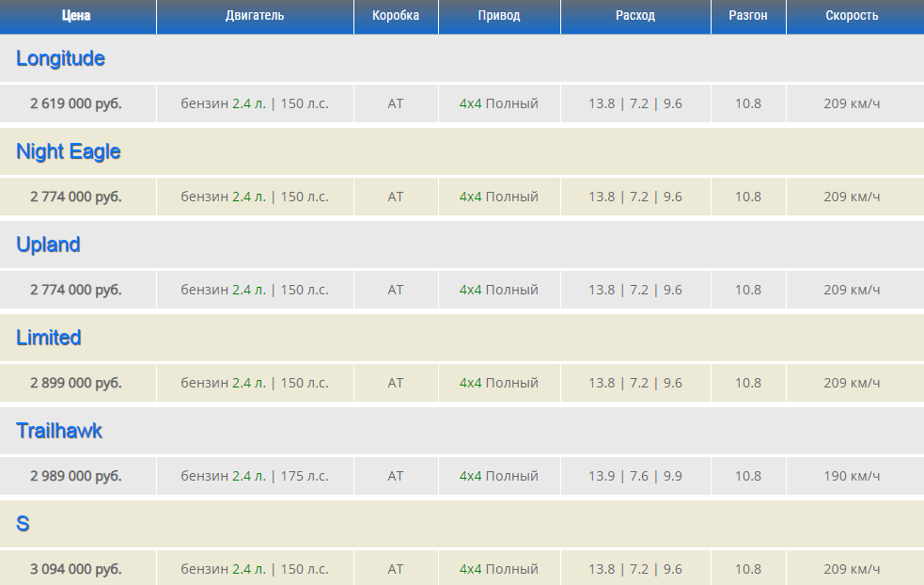Open the Upland trim link

[x=48, y=245]
